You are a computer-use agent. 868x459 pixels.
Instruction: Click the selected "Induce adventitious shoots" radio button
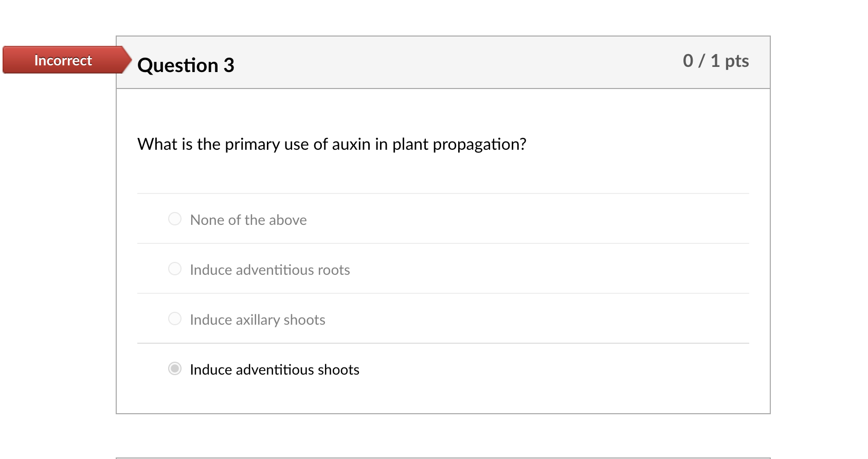coord(175,368)
